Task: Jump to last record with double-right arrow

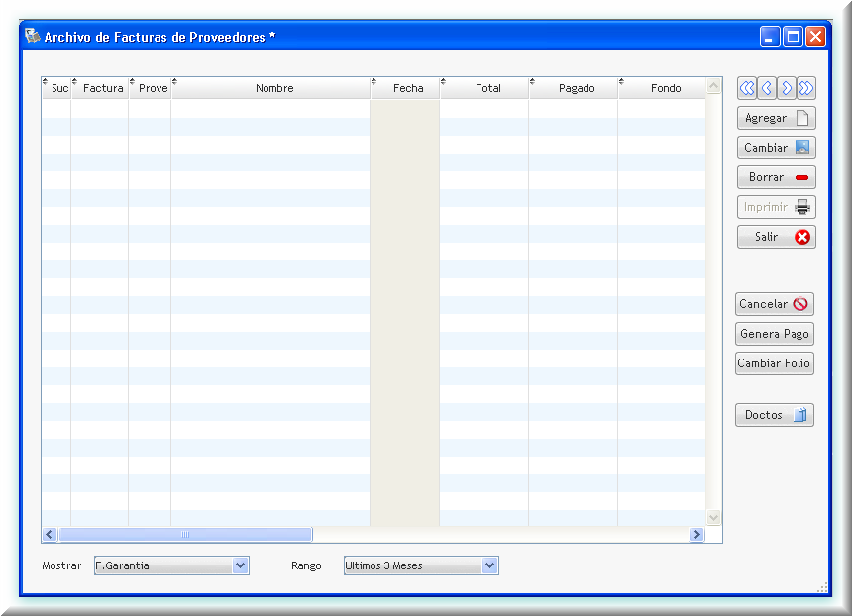Action: click(806, 88)
